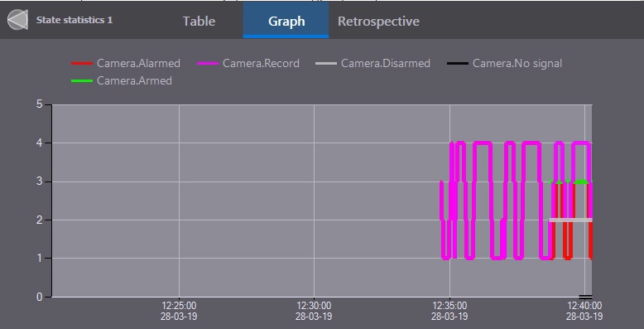The width and height of the screenshot is (644, 329).
Task: Toggle the Camera.No signal series label
Action: pos(517,63)
